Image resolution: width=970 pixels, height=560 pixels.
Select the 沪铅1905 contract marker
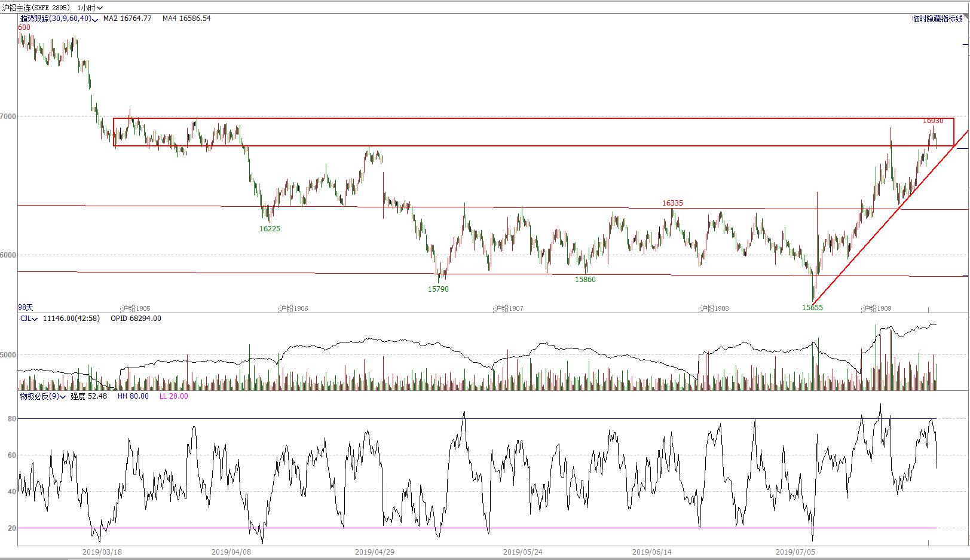click(x=135, y=308)
